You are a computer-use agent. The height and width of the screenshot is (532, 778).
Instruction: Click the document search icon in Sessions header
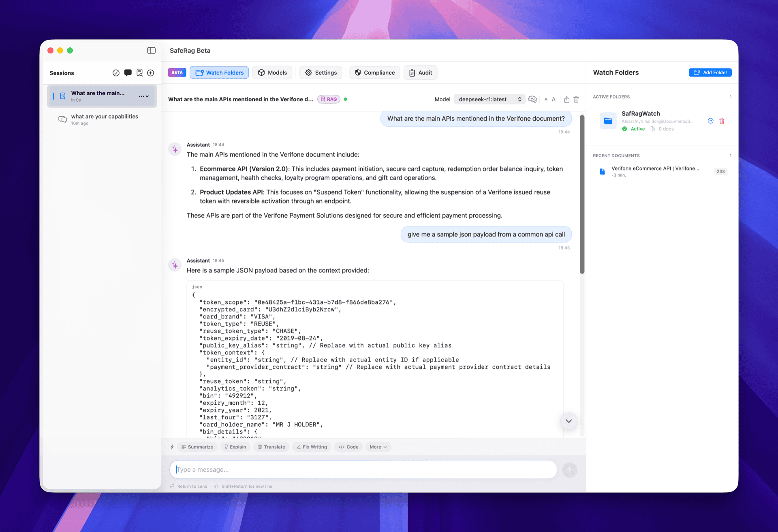139,73
